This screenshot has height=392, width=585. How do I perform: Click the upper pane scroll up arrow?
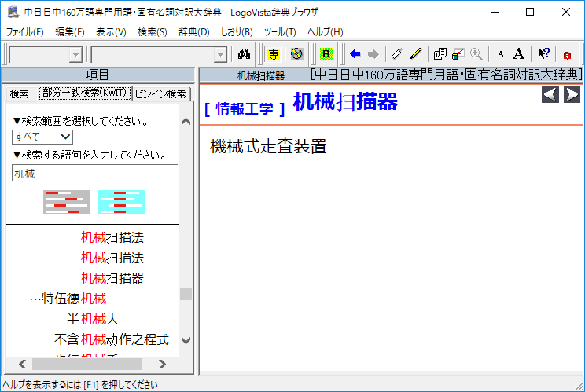[186, 122]
